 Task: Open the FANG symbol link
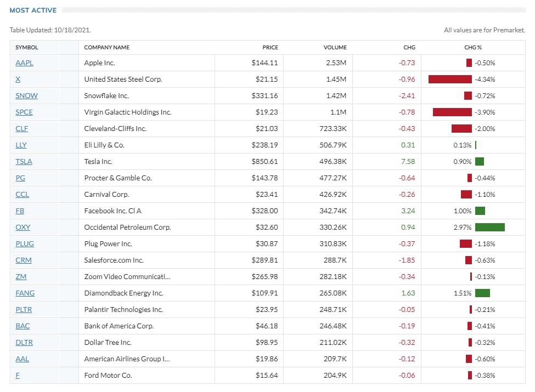(x=25, y=293)
